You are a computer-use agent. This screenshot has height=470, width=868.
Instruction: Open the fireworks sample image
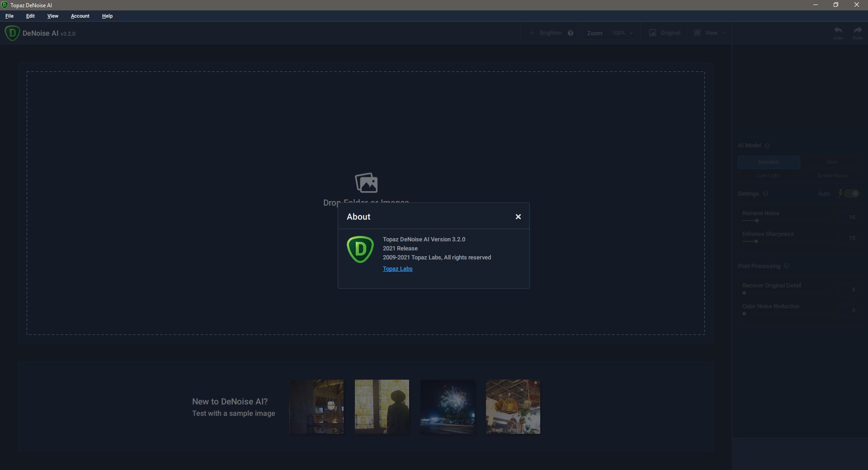click(x=448, y=407)
